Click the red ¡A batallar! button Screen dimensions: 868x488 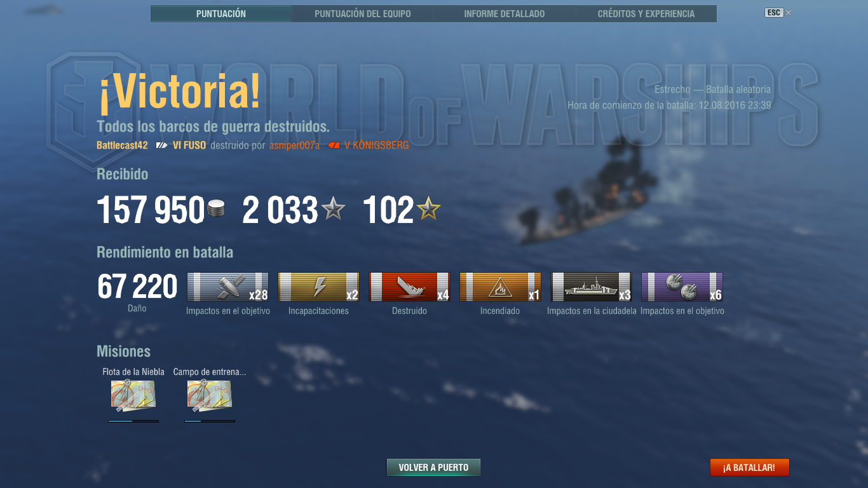pyautogui.click(x=749, y=468)
